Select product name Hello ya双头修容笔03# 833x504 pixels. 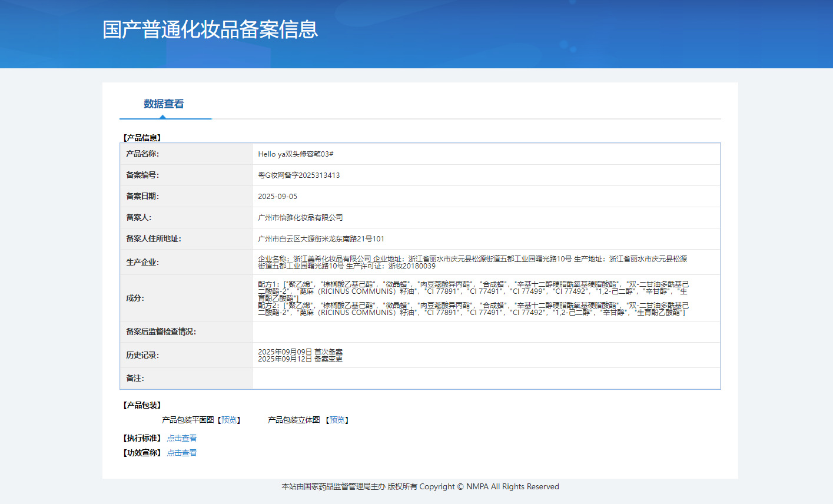click(296, 154)
